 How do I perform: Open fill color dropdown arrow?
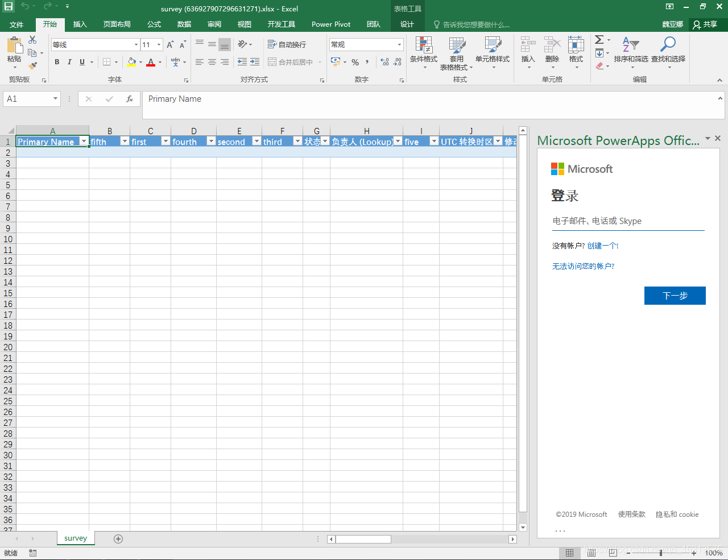coord(141,62)
